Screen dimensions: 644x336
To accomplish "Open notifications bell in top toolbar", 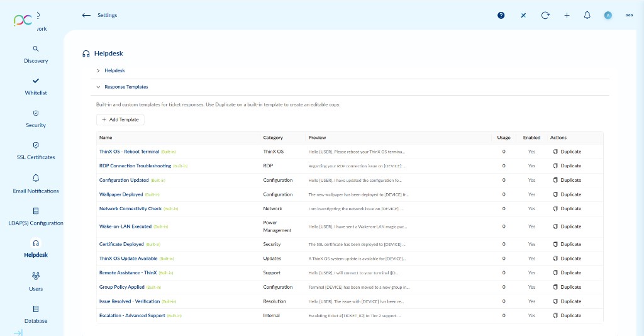I will 587,15.
